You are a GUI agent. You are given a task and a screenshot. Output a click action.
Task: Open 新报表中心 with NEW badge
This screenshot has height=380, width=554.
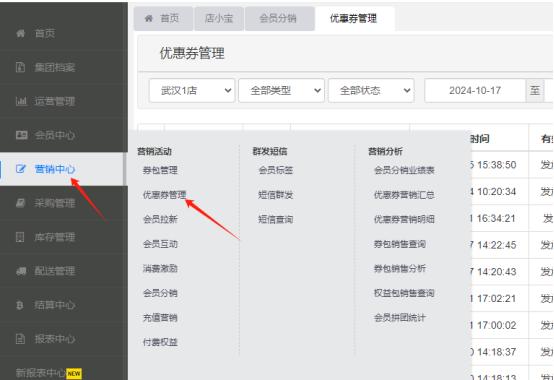click(x=49, y=373)
